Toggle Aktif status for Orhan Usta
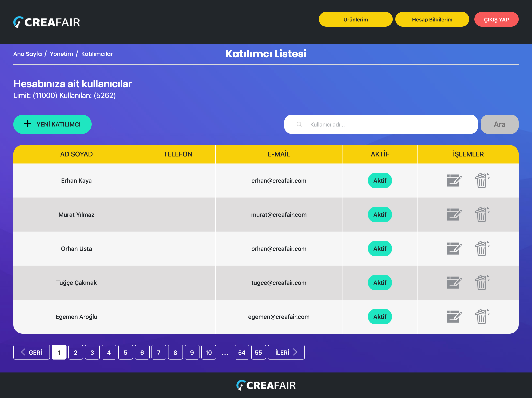 click(x=380, y=249)
